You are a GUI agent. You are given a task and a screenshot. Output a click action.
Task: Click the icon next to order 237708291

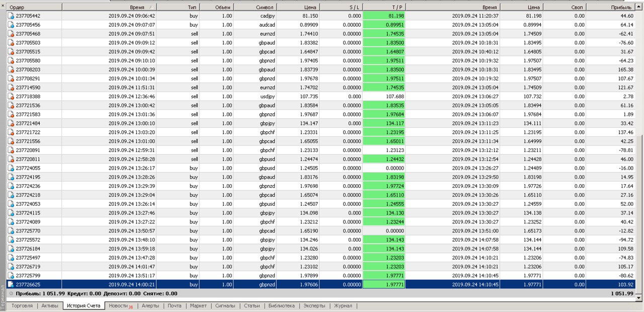click(11, 79)
